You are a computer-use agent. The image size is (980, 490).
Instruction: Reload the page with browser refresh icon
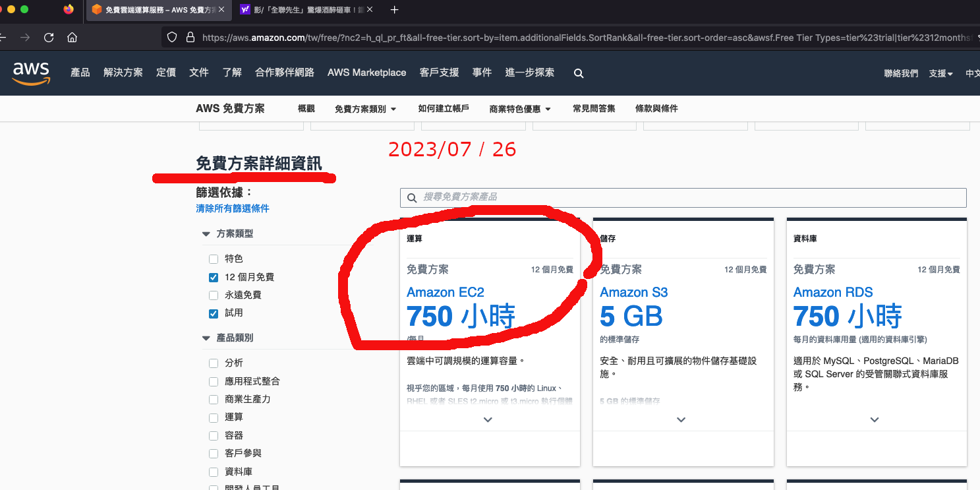pyautogui.click(x=49, y=38)
